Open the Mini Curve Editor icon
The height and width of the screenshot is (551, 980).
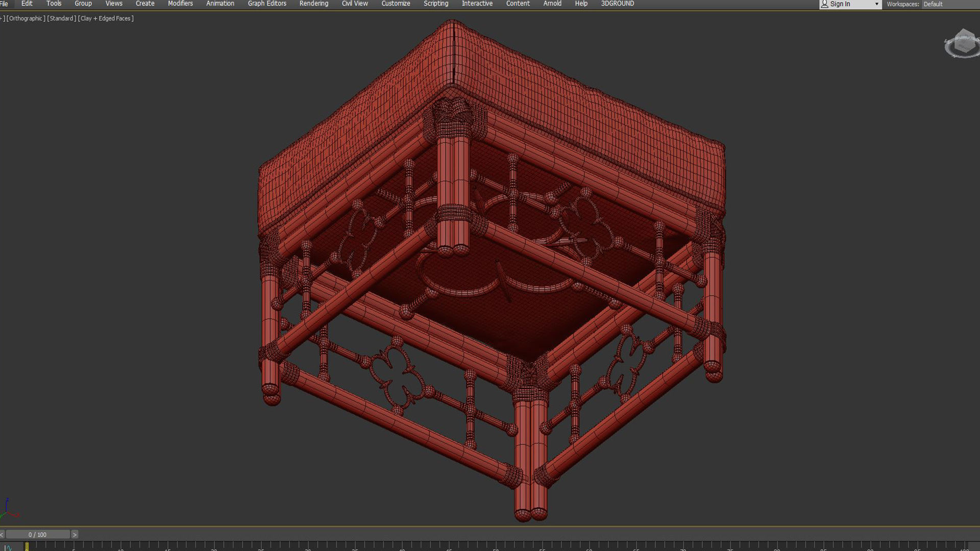(7, 548)
